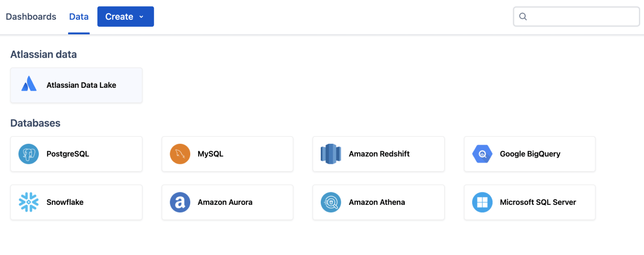The width and height of the screenshot is (644, 255).
Task: Open the Microsoft SQL Server card
Action: click(x=529, y=202)
